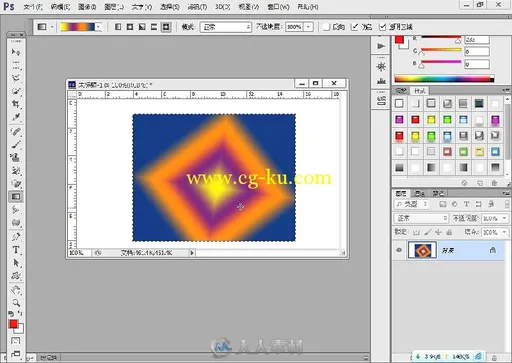Image resolution: width=512 pixels, height=363 pixels.
Task: Choose linear gradient type
Action: (118, 27)
